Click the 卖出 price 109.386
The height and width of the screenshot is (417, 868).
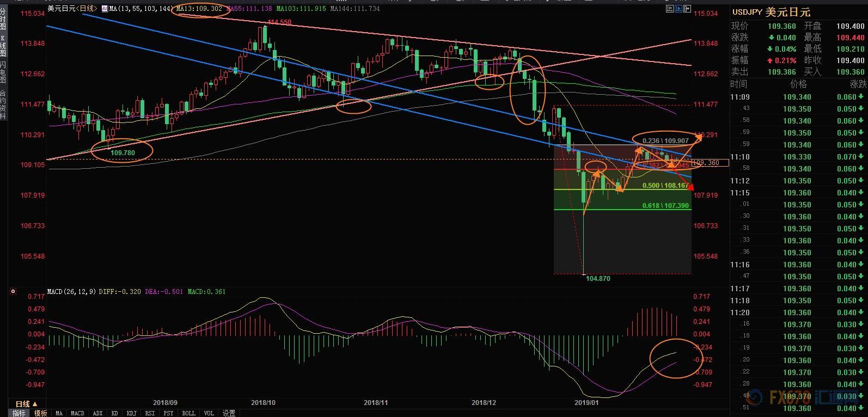point(781,72)
